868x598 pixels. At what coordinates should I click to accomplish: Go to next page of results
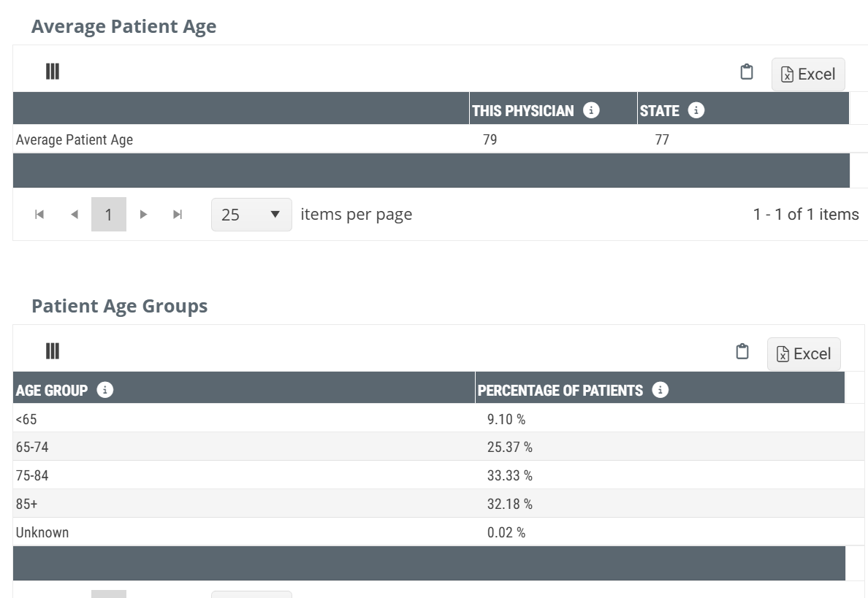143,215
